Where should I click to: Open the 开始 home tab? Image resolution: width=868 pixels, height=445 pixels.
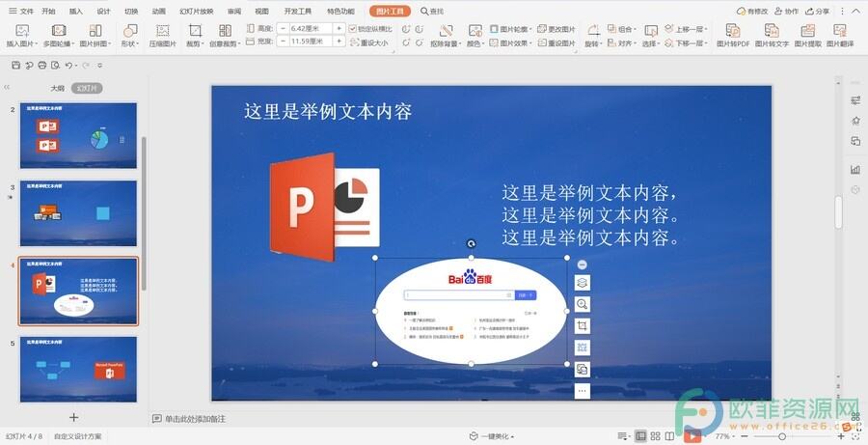point(48,11)
